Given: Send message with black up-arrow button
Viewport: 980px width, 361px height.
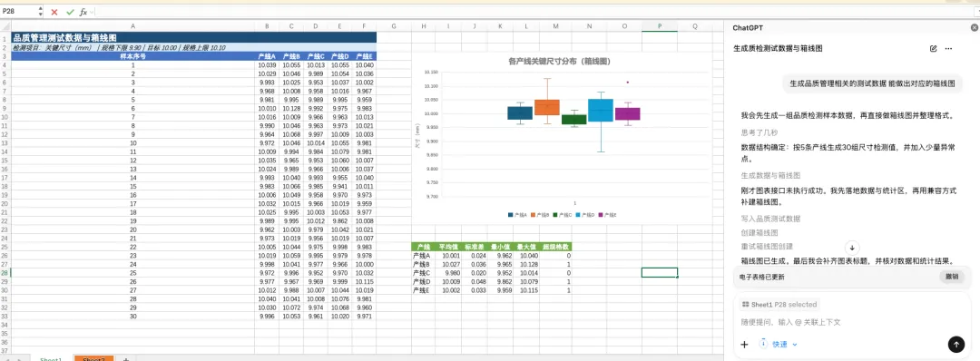Looking at the screenshot, I should (x=955, y=344).
